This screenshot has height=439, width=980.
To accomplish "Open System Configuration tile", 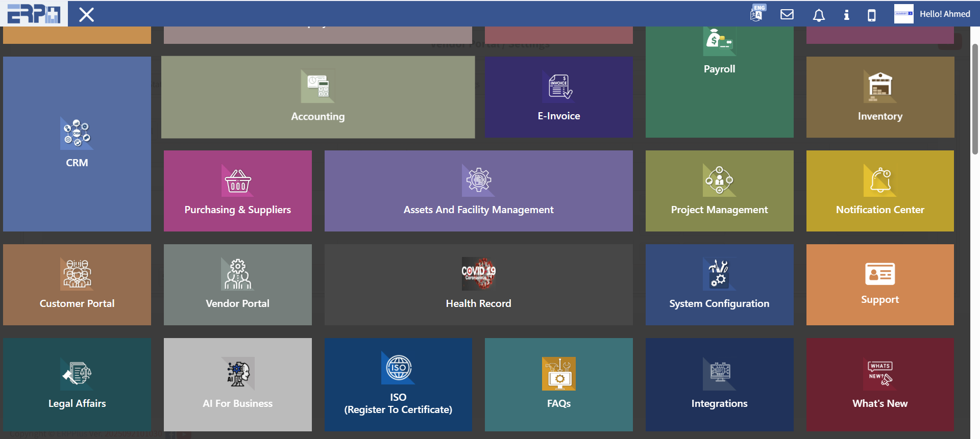I will point(719,285).
